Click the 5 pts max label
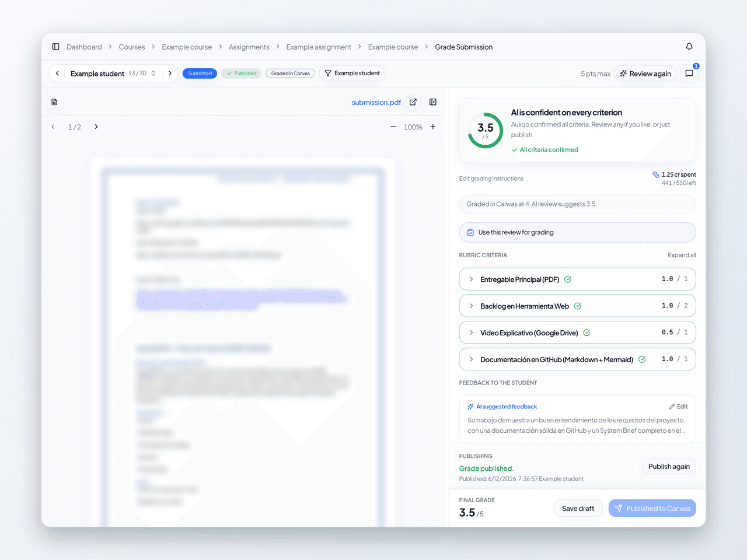747x560 pixels. click(x=595, y=73)
